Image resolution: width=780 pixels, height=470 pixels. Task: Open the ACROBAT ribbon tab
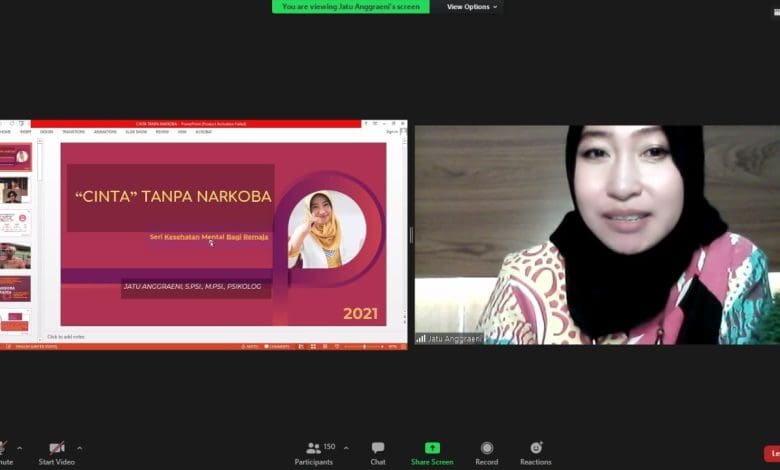pos(203,132)
